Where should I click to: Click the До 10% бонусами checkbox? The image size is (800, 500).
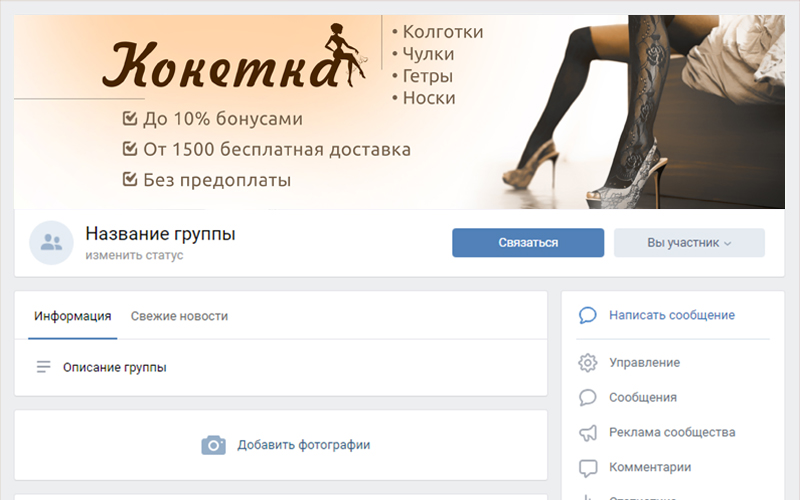point(130,118)
